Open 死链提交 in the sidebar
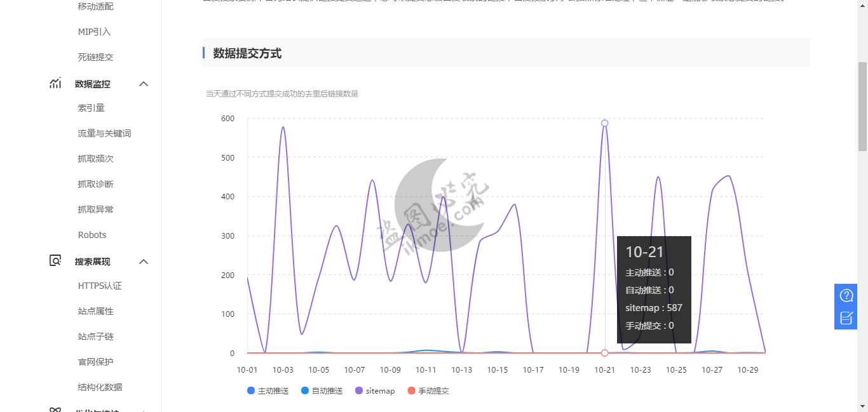 coord(96,57)
